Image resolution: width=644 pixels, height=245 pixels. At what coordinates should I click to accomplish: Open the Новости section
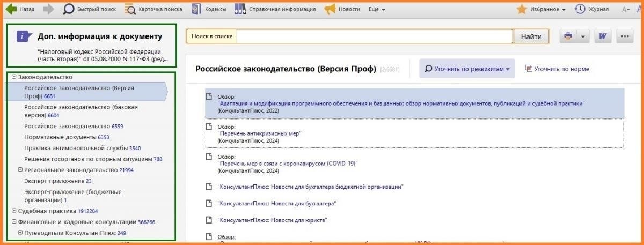tap(342, 9)
